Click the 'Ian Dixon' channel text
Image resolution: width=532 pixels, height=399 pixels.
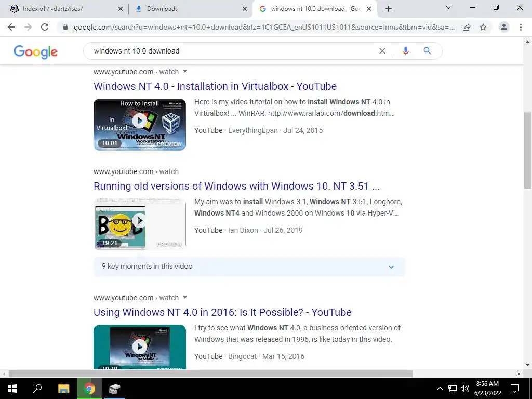243,230
